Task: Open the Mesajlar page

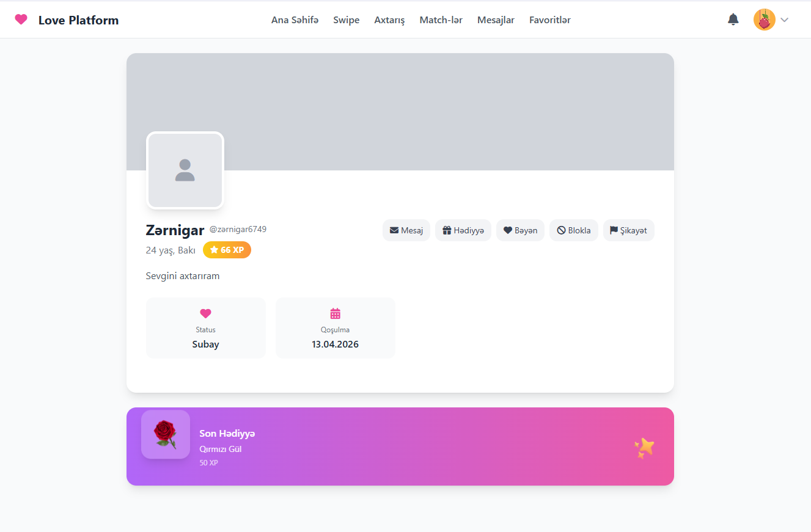Action: click(496, 20)
